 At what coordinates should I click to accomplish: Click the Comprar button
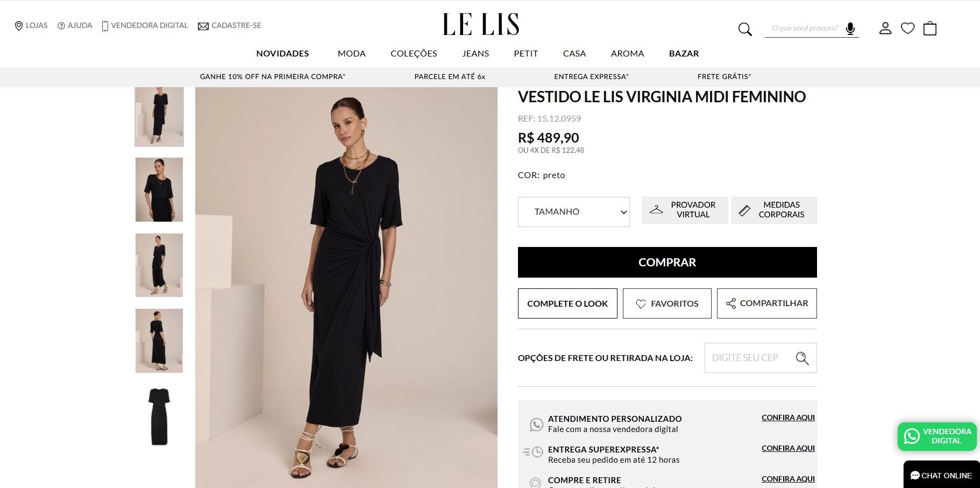[x=667, y=263]
